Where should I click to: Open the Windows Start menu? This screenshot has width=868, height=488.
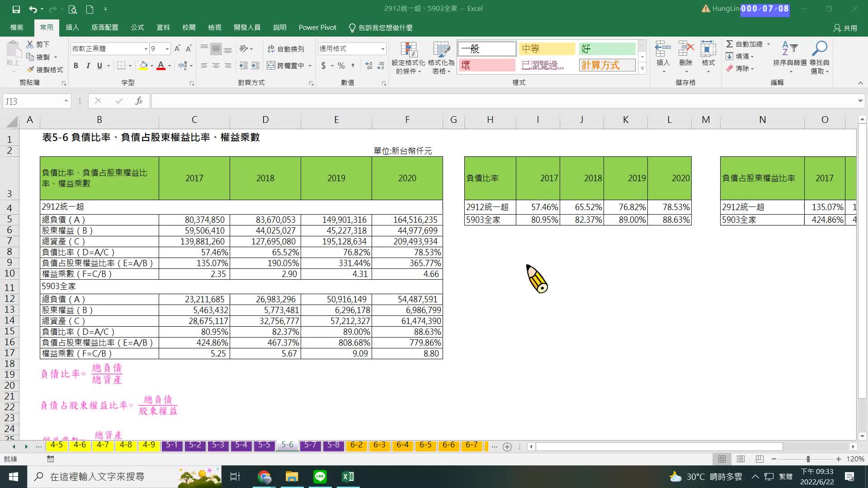(x=13, y=477)
